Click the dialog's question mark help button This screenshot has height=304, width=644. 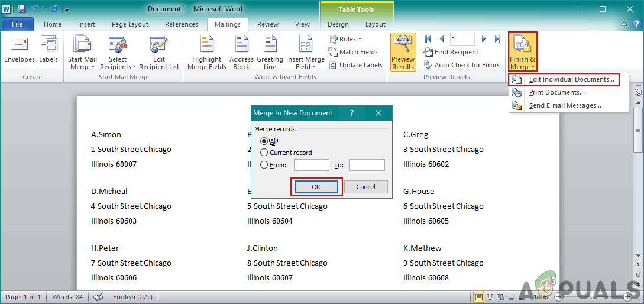[352, 113]
